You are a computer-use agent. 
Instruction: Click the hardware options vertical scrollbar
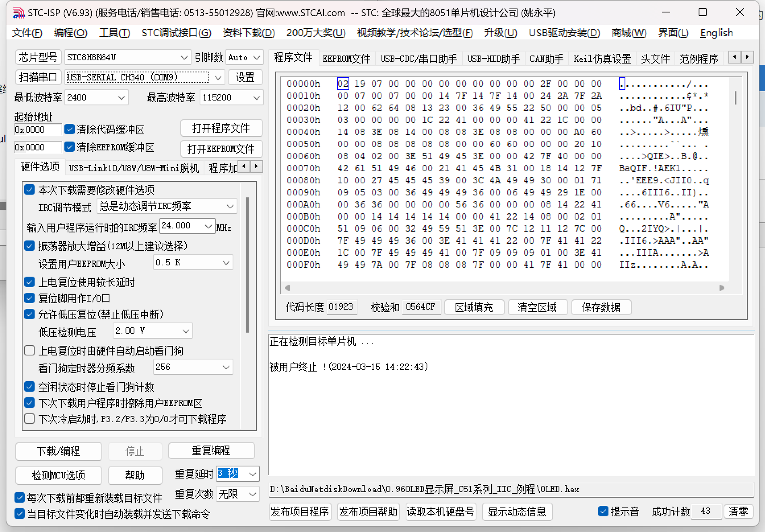coord(247,265)
